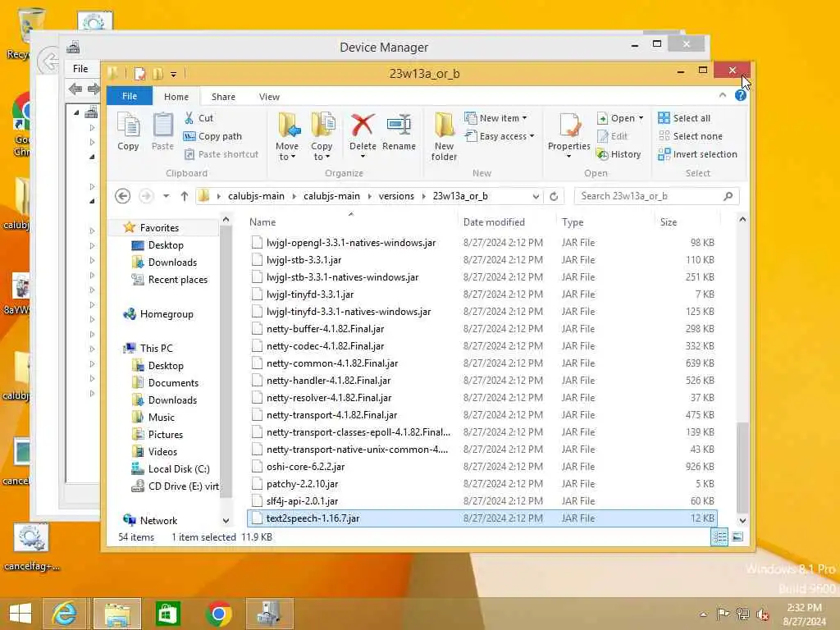Click quick access properties icon in title bar
The height and width of the screenshot is (630, 840).
tap(139, 73)
